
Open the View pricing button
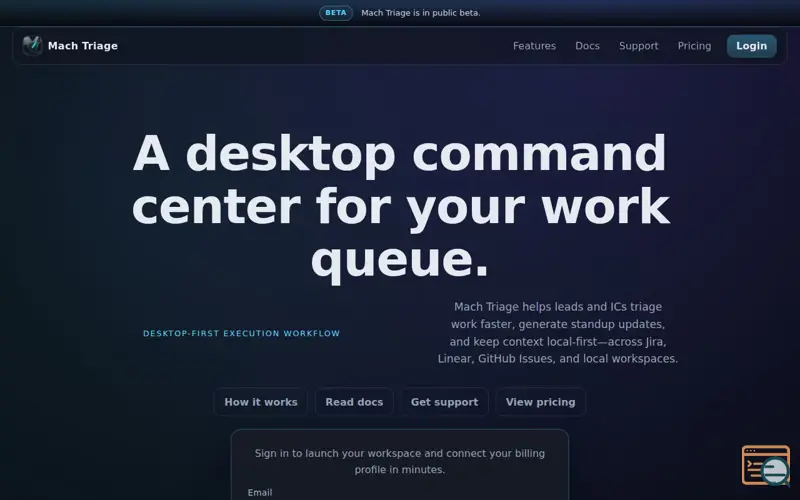(540, 402)
